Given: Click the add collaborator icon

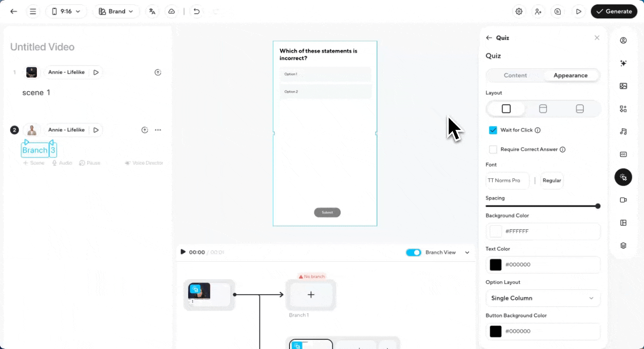Looking at the screenshot, I should pos(538,11).
